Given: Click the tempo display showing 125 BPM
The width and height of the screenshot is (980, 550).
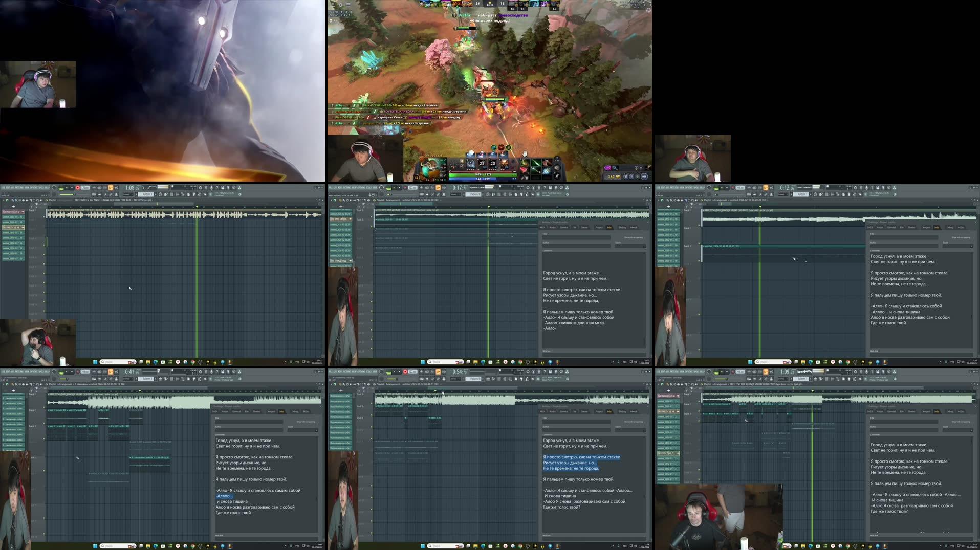Looking at the screenshot, I should [x=85, y=187].
